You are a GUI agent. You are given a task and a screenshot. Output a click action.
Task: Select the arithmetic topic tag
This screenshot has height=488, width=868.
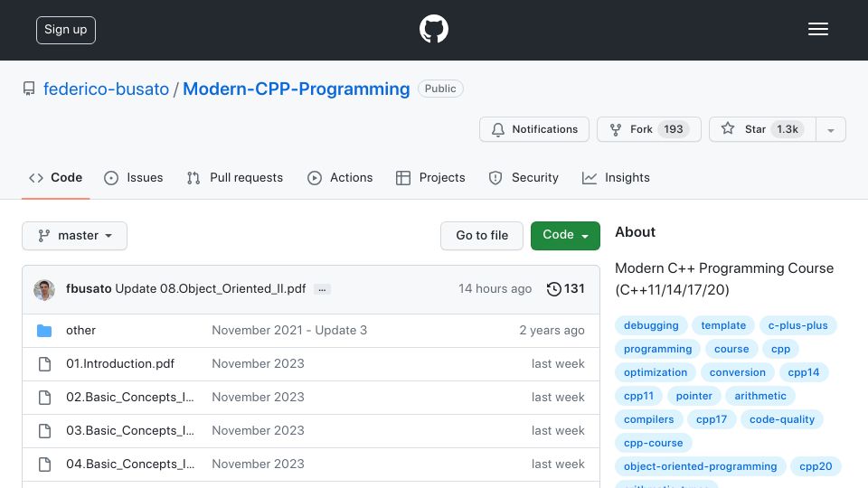(x=760, y=396)
